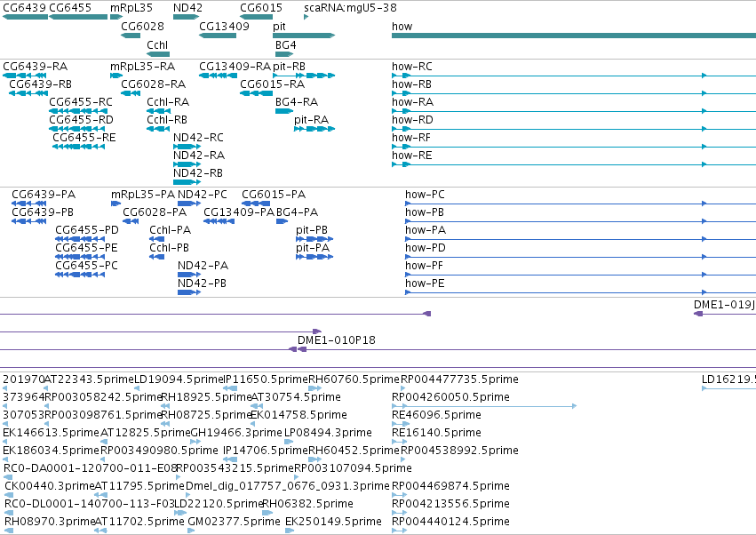
Task: Click the ND42-PB protein label
Action: tap(202, 283)
